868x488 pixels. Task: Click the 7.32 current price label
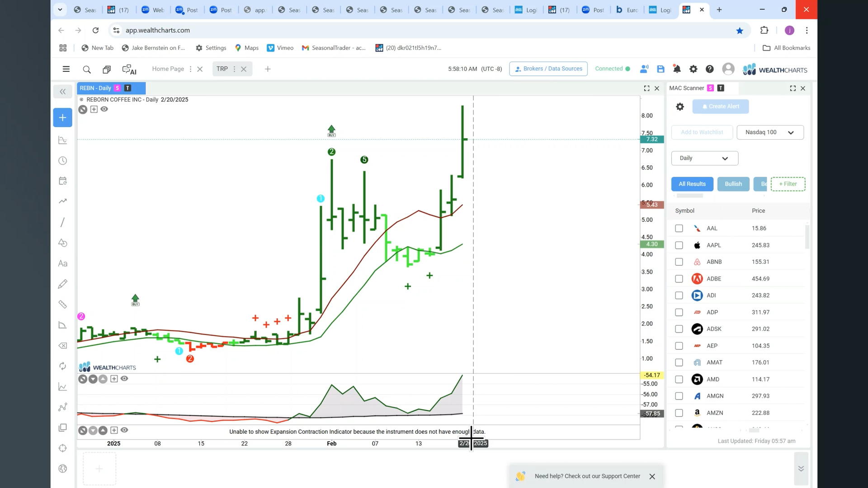[652, 139]
